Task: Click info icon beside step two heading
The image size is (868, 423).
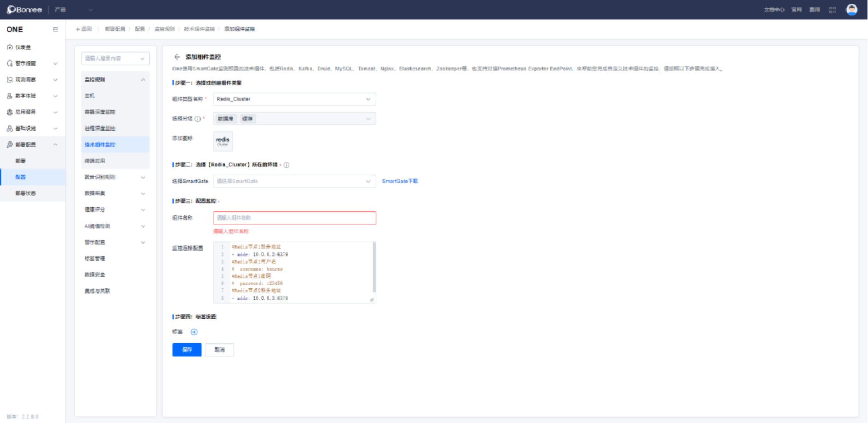Action: (x=286, y=165)
